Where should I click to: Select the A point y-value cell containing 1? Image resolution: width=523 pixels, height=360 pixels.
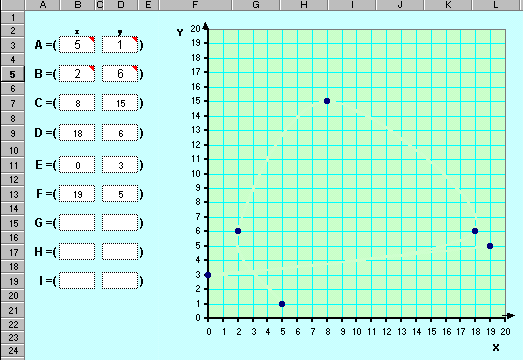point(120,45)
